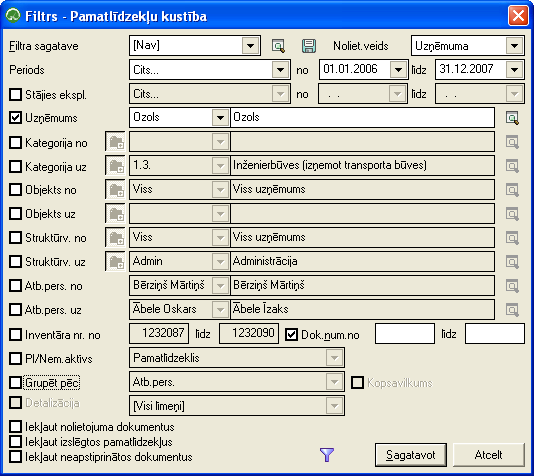Image resolution: width=534 pixels, height=476 pixels.
Task: Click lookup icon at end of Atb.pers. no row
Action: [x=512, y=286]
